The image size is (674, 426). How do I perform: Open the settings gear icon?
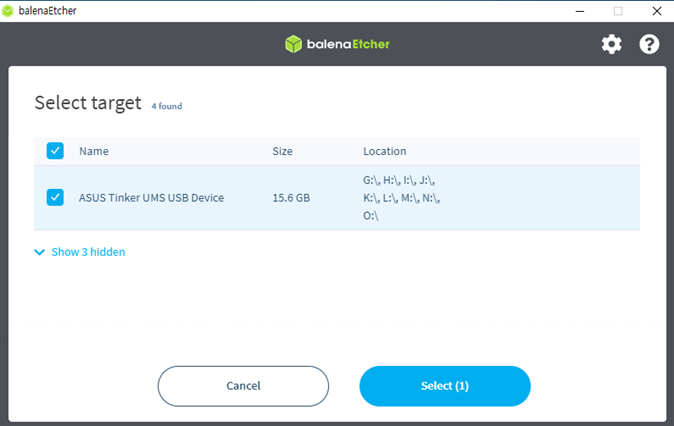611,44
